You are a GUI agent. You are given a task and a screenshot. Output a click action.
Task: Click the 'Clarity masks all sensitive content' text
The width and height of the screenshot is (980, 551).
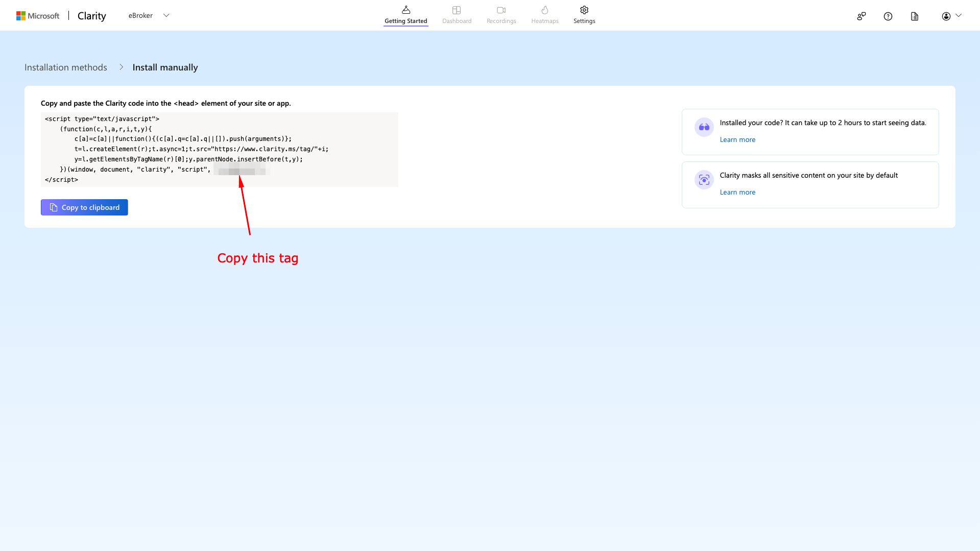[809, 176]
